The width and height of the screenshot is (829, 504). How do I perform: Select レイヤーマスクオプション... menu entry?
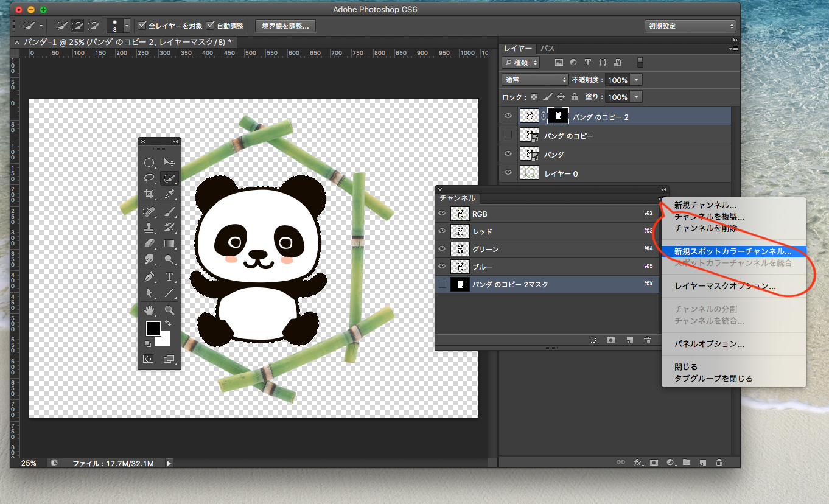[x=725, y=285]
